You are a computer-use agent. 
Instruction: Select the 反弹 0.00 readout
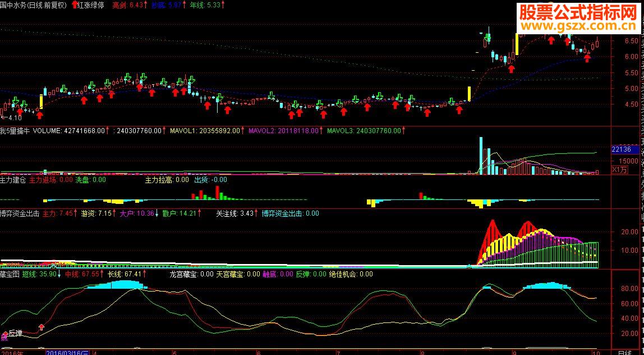point(311,274)
